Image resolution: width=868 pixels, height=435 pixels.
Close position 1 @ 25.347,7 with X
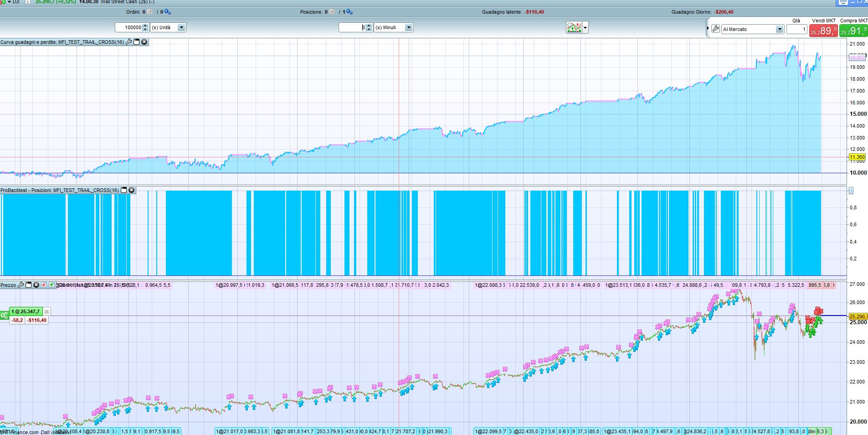coord(46,312)
